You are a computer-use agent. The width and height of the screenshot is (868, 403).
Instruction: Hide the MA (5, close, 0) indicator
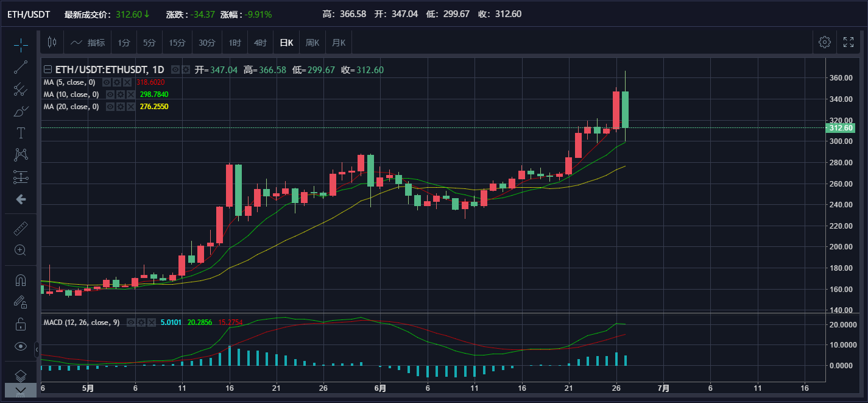(107, 82)
